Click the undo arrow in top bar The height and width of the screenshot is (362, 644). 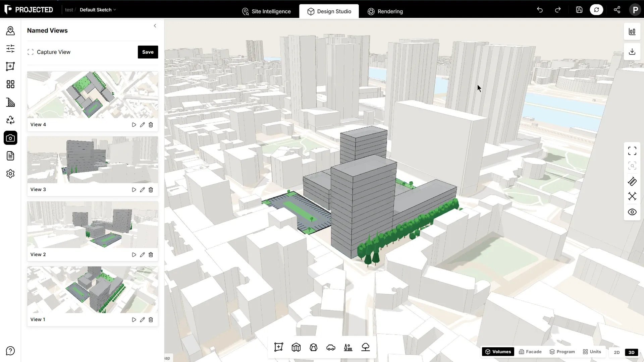click(x=540, y=10)
